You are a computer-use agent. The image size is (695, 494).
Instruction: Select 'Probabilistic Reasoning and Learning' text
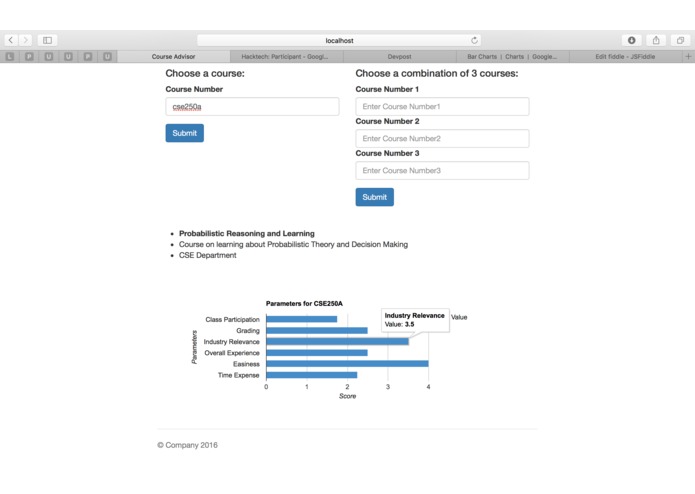246,233
